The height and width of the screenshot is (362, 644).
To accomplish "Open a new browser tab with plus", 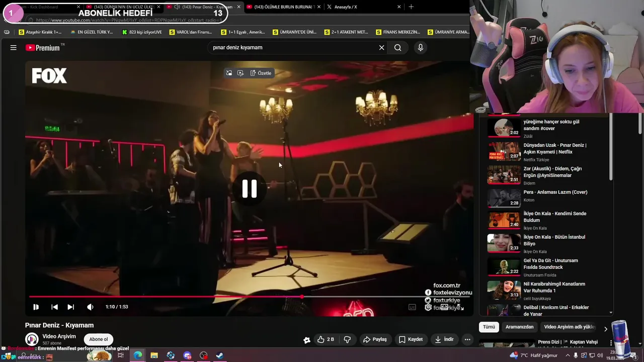I will (x=411, y=7).
